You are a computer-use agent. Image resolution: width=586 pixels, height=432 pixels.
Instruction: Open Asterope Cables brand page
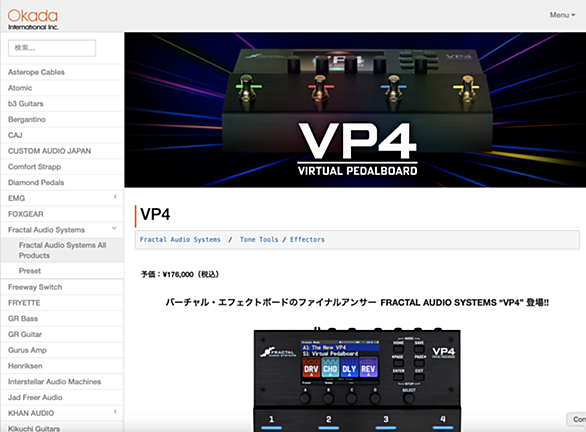36,72
